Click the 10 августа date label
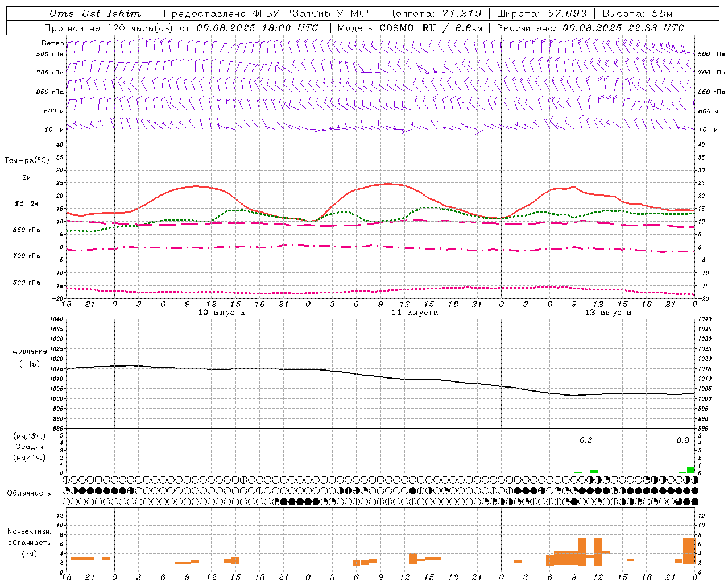 [x=221, y=313]
